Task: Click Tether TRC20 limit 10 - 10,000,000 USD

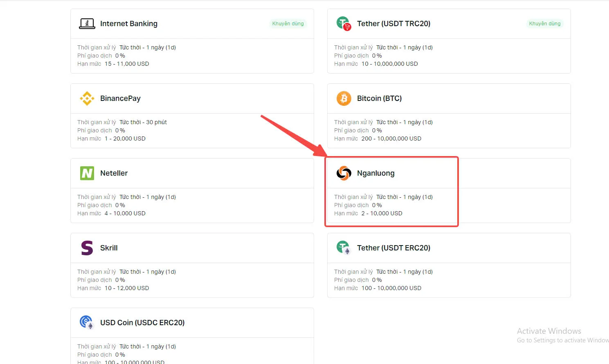Action: (390, 64)
